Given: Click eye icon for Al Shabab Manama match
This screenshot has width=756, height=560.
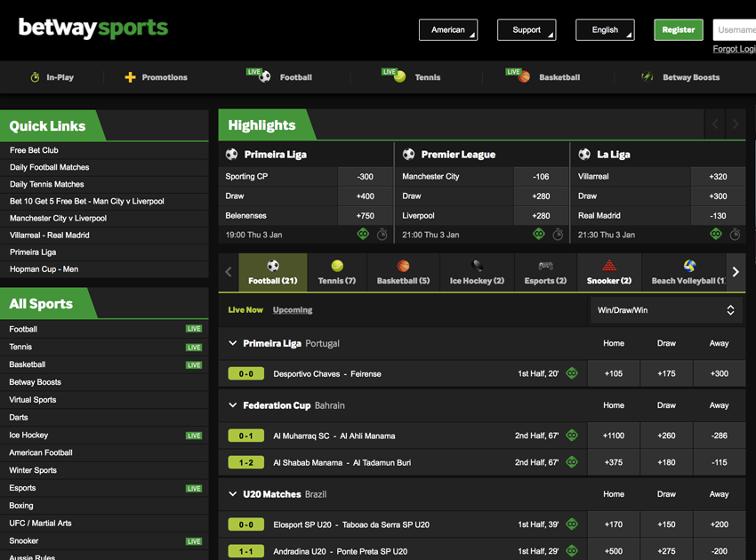Looking at the screenshot, I should [x=572, y=461].
